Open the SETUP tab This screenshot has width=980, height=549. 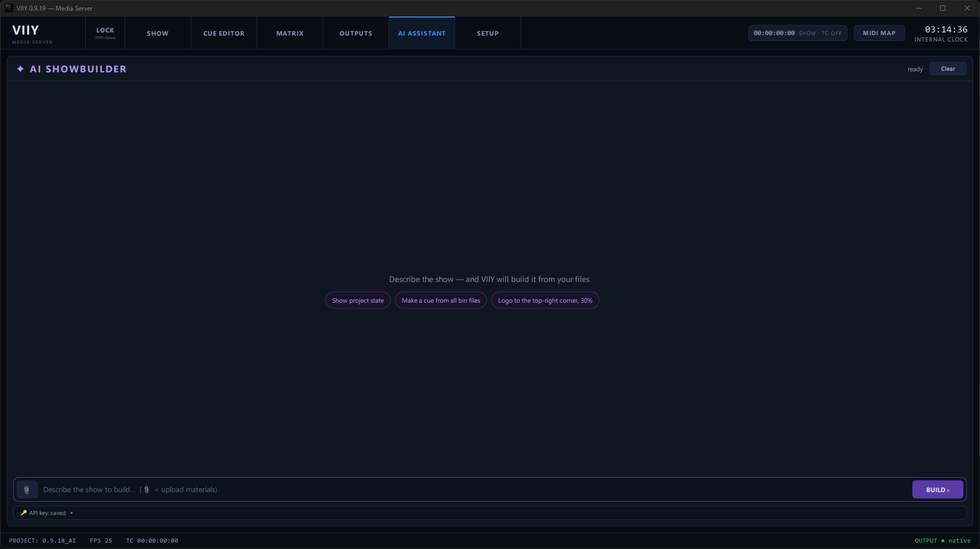(488, 33)
